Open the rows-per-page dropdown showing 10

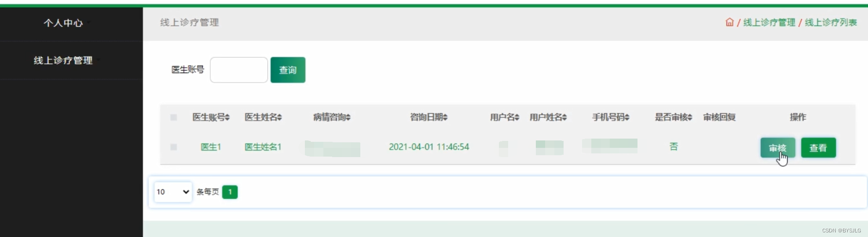[173, 192]
